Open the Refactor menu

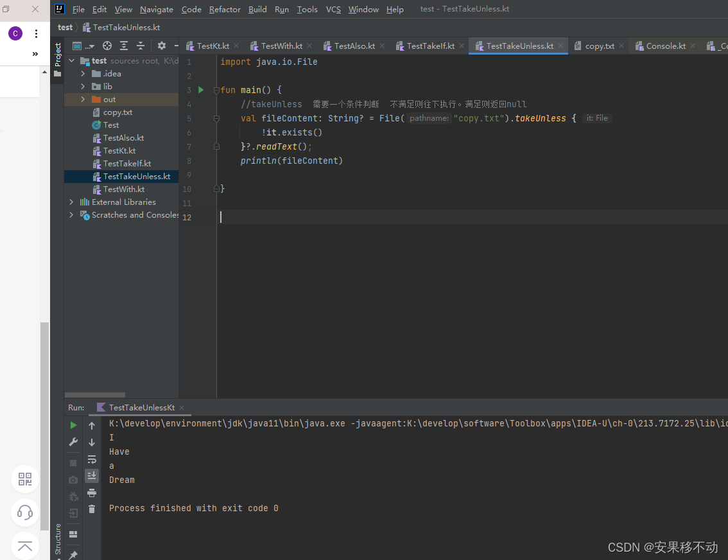pos(224,9)
